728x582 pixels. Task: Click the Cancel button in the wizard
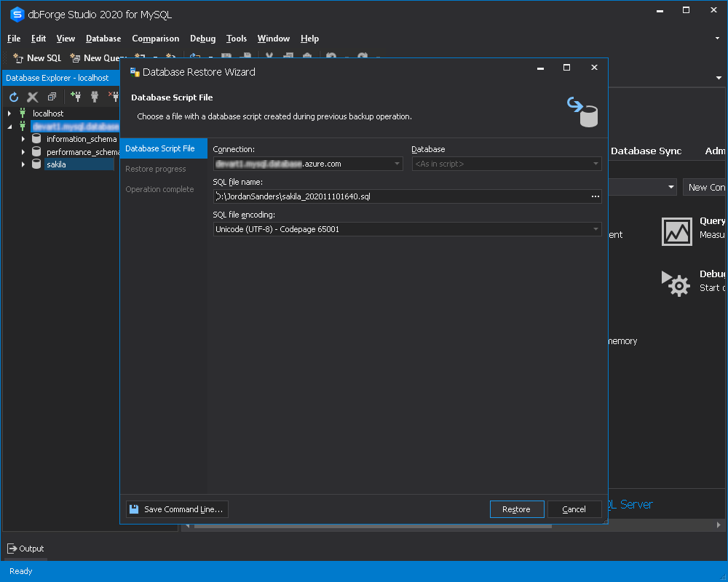click(x=574, y=509)
